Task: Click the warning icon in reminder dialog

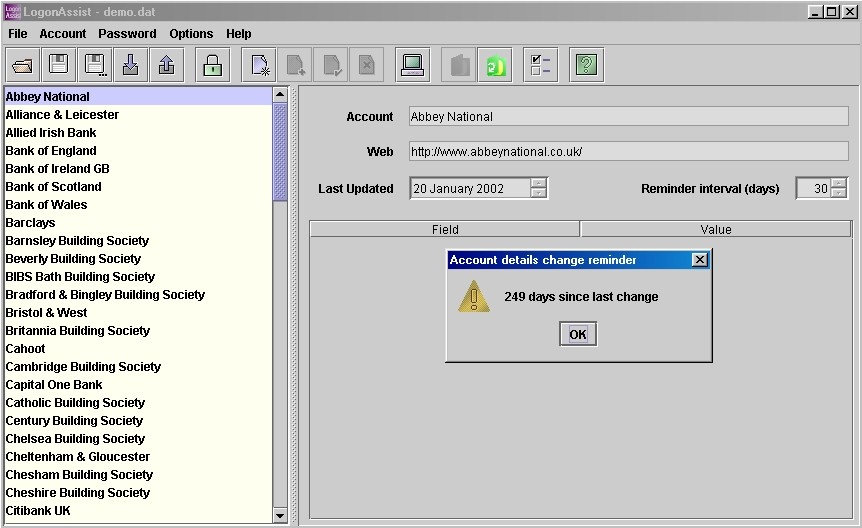Action: [473, 296]
